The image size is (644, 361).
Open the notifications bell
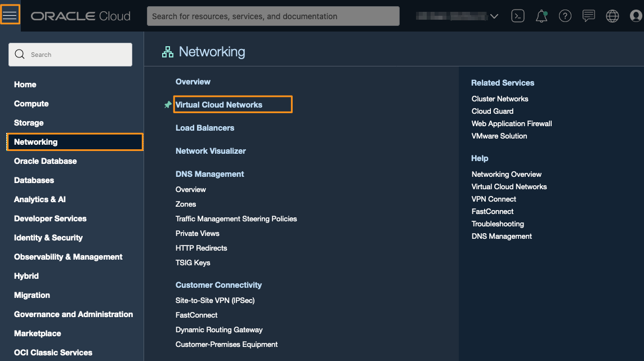(541, 16)
